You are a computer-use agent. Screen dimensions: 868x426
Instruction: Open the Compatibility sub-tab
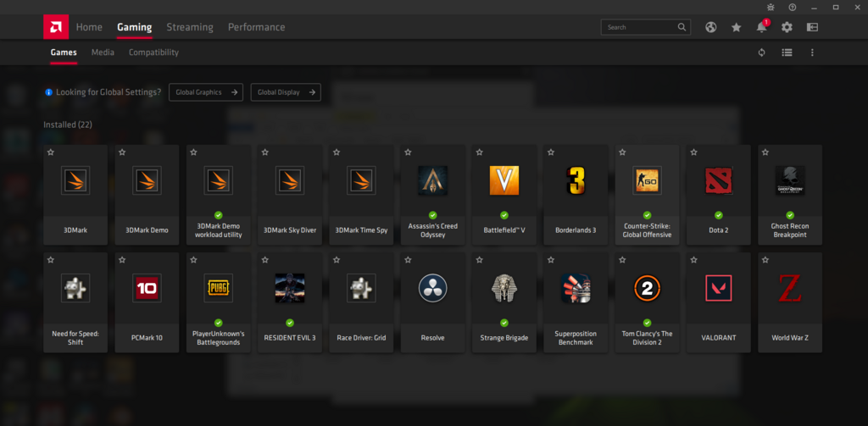click(x=153, y=53)
